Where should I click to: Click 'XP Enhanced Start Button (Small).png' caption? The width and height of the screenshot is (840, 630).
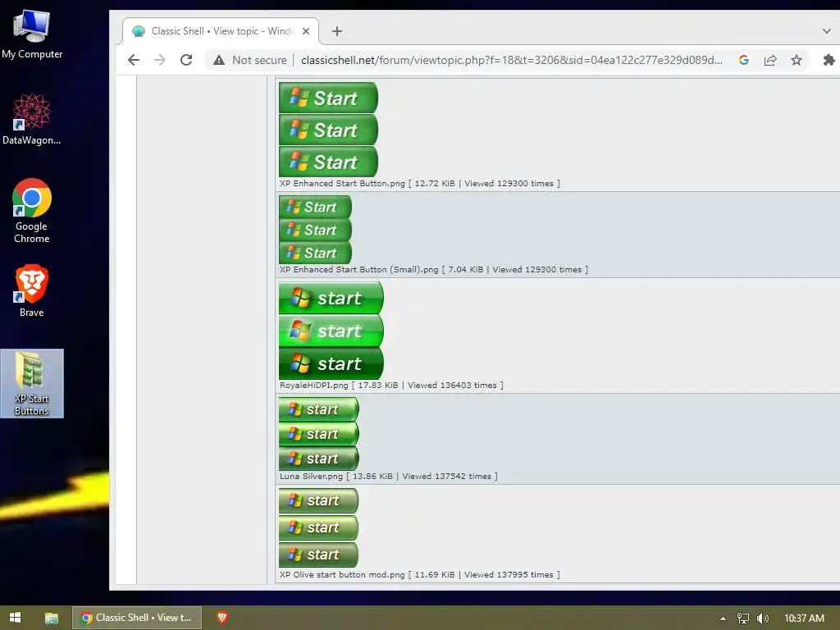coord(359,269)
